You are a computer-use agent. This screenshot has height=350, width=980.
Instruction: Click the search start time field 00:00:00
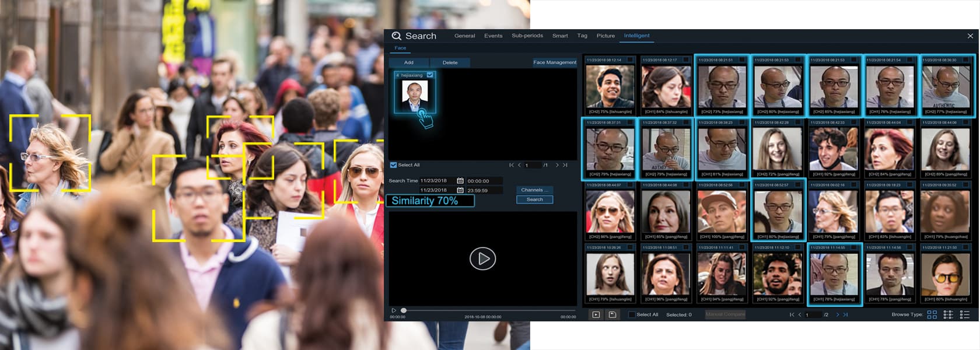[x=484, y=181]
